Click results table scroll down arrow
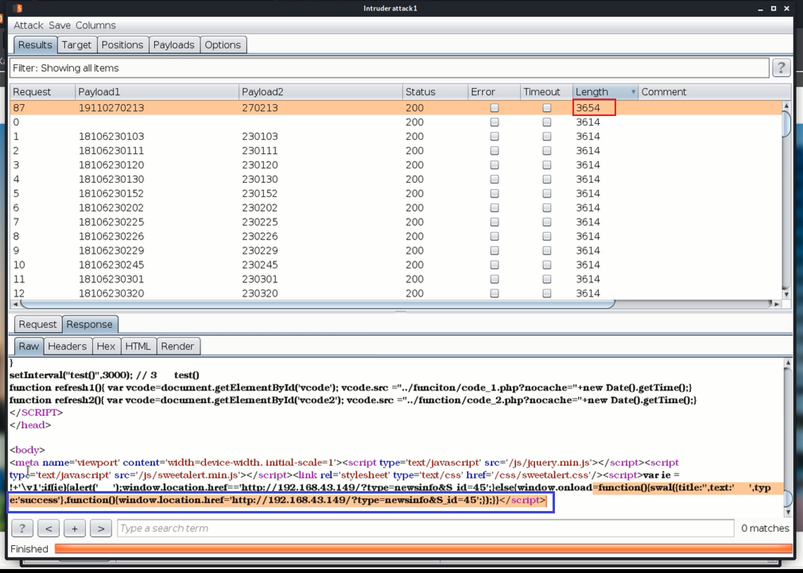 click(x=786, y=294)
